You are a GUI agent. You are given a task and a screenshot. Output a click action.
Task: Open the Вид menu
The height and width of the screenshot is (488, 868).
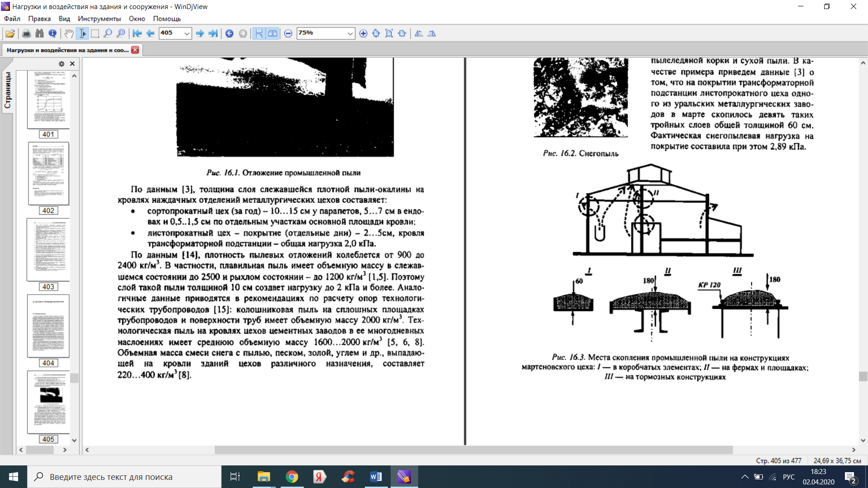[x=64, y=19]
